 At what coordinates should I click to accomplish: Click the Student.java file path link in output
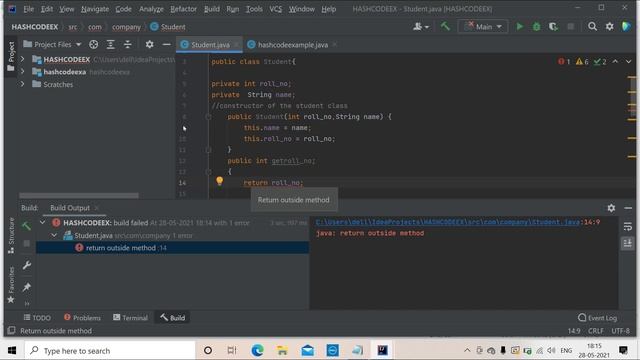click(x=448, y=222)
